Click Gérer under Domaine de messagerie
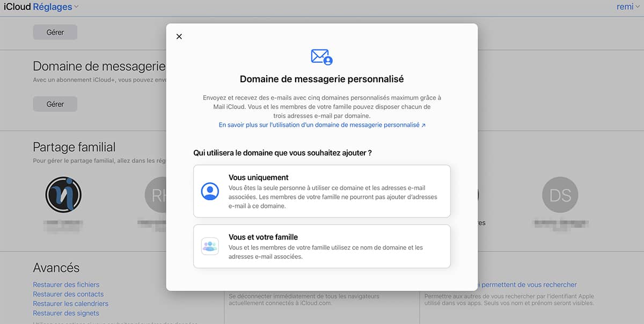Image resolution: width=644 pixels, height=324 pixels. 55,104
